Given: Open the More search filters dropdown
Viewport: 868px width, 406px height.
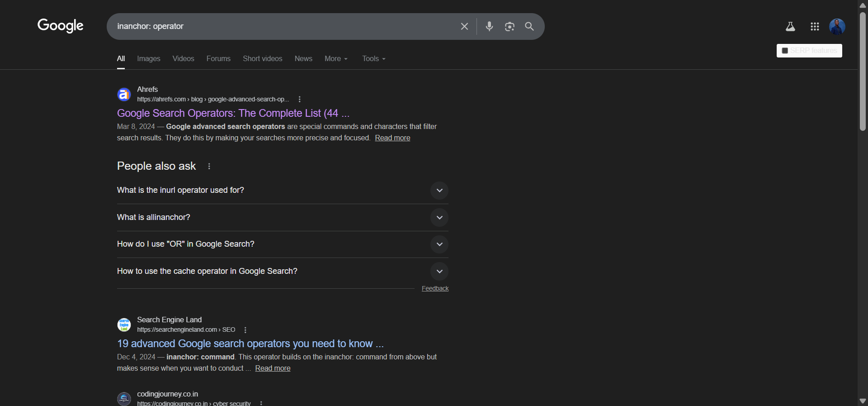Looking at the screenshot, I should coord(336,59).
